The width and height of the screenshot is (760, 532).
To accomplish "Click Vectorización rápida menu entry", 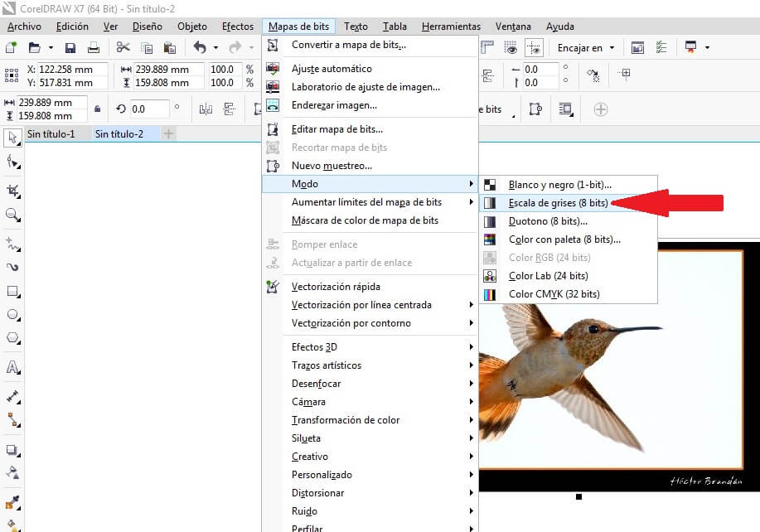I will pos(370,287).
